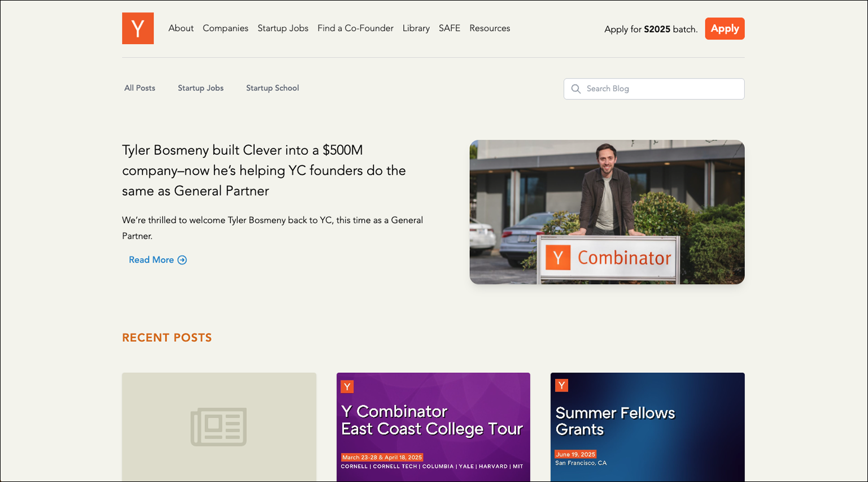Open Find a Co-Founder page

click(x=355, y=28)
